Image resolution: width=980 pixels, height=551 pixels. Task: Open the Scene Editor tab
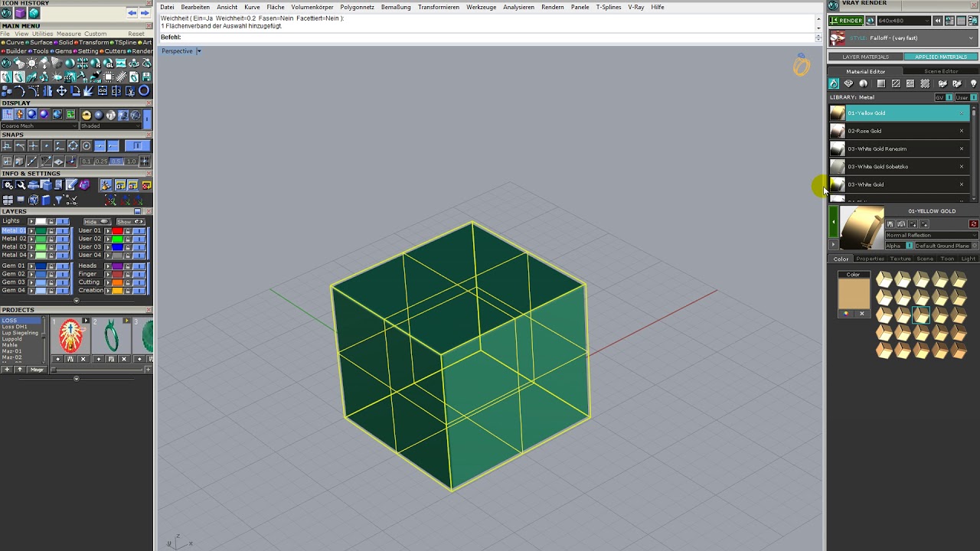point(941,71)
